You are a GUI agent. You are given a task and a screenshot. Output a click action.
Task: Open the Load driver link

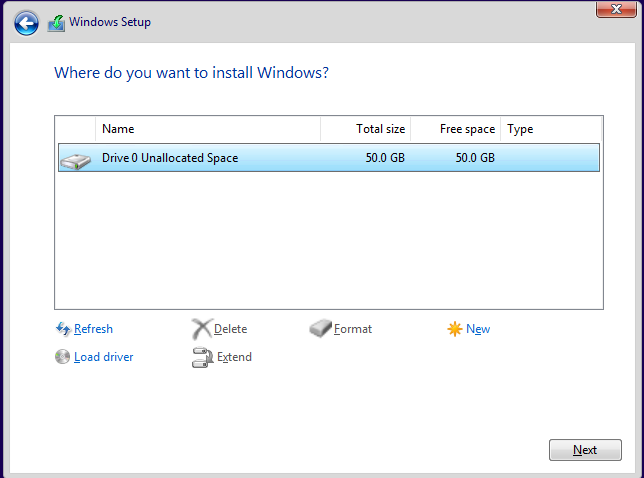click(x=103, y=357)
